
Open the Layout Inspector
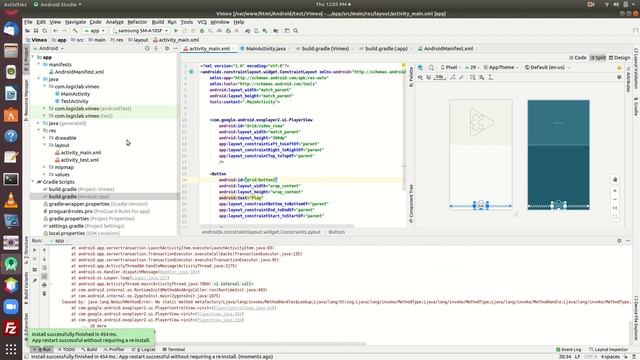point(608,349)
